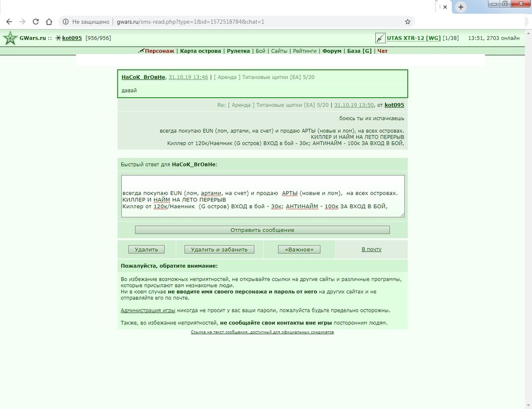Click the message text давай
Screen dimensions: 532x409
(x=129, y=90)
